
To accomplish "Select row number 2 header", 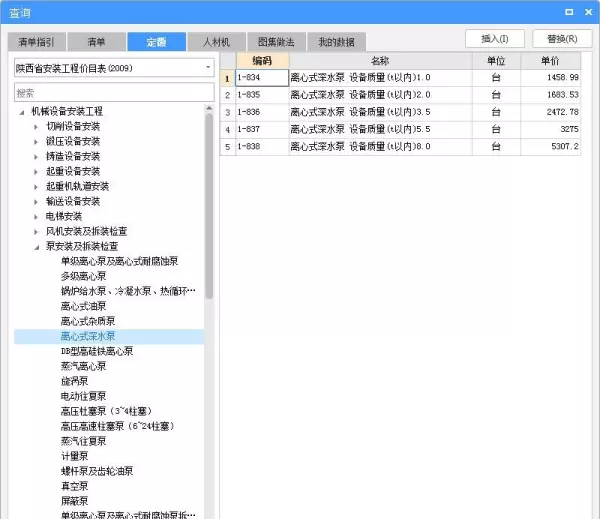I will pos(228,95).
